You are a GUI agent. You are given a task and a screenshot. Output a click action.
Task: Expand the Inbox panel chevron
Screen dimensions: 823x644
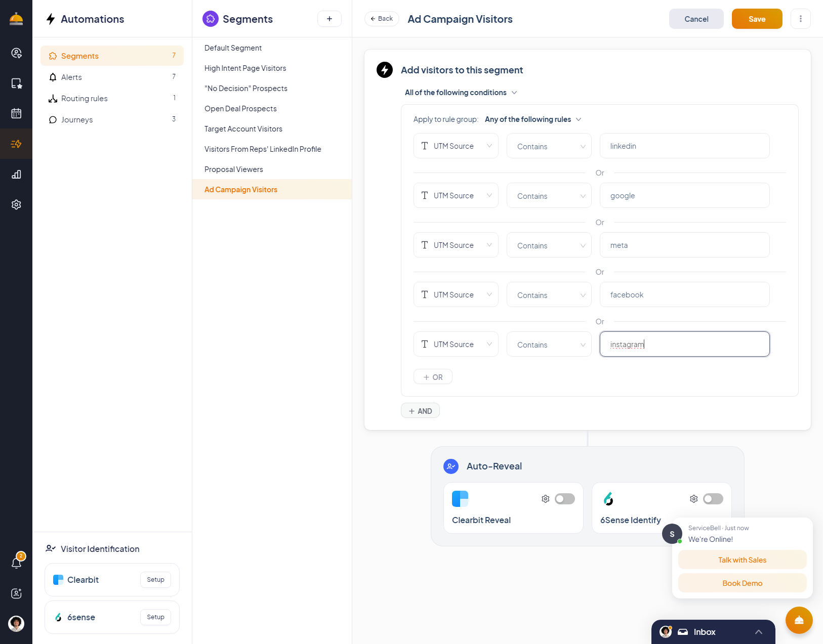coord(758,632)
